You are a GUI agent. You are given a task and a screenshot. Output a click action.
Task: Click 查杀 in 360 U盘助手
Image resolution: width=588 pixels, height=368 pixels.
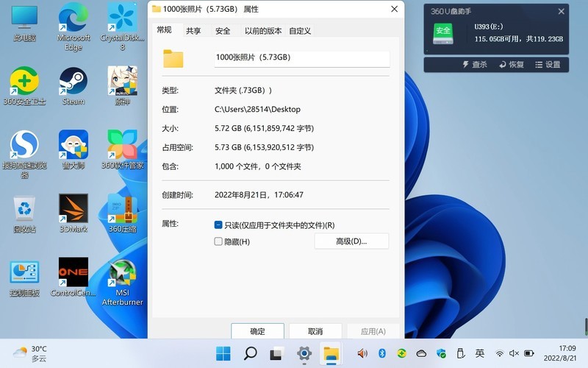(475, 65)
